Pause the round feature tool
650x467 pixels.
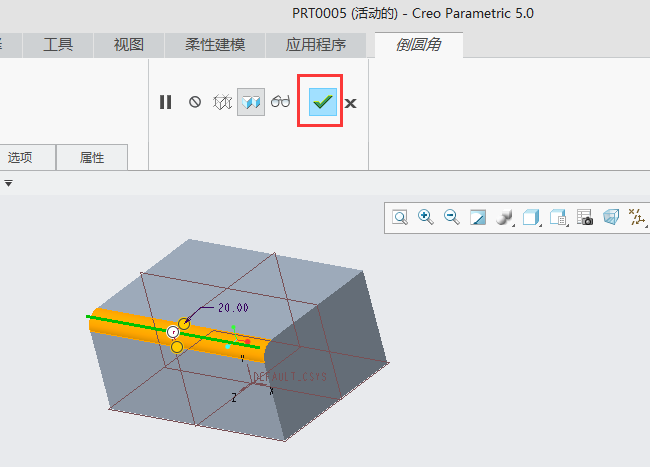point(165,102)
